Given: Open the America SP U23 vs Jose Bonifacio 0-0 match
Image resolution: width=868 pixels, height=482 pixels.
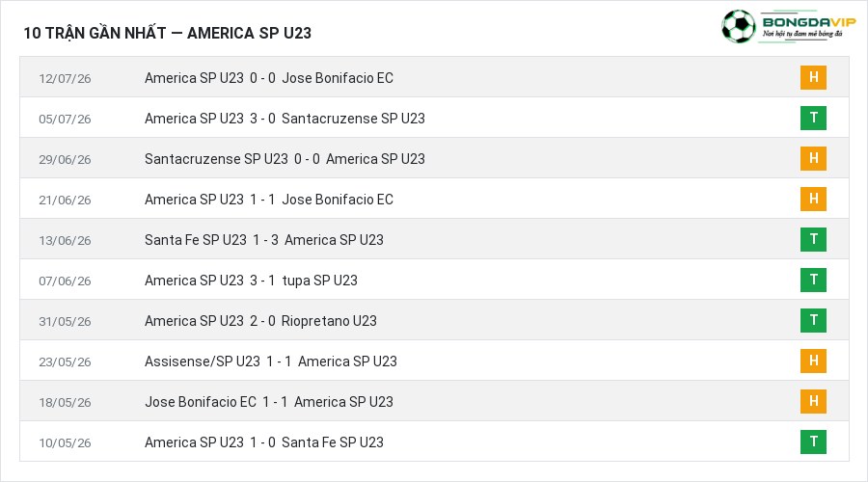Looking at the screenshot, I should 434,77.
